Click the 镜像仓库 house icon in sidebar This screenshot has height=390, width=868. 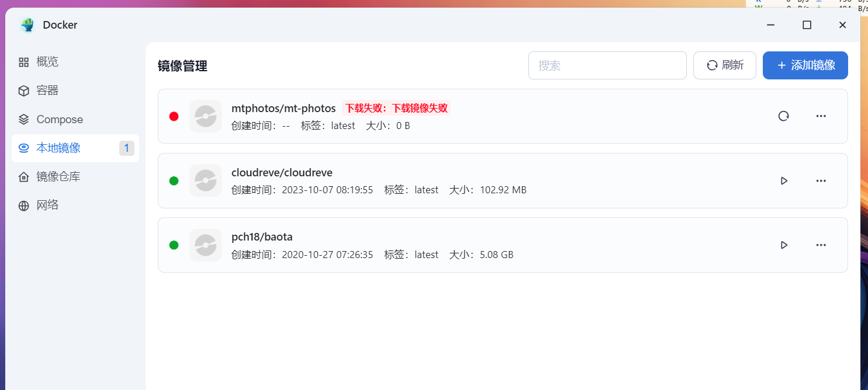tap(23, 177)
